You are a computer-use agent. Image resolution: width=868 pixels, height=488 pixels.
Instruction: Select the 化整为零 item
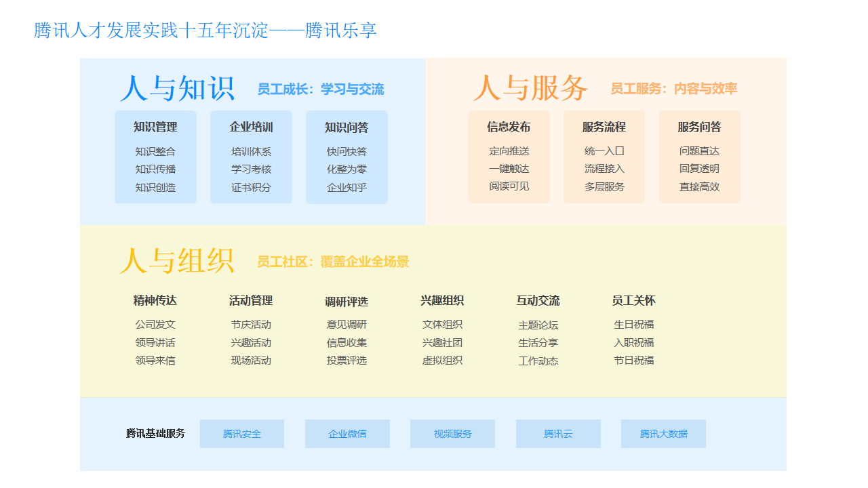[x=347, y=169]
